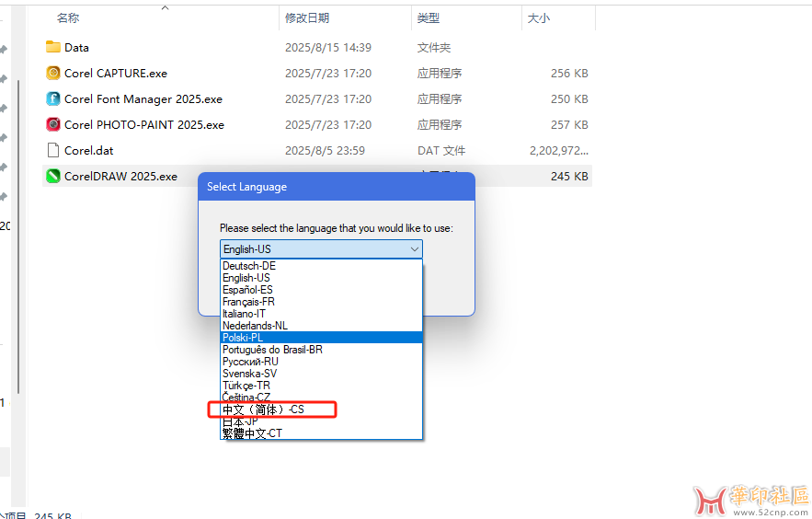The width and height of the screenshot is (812, 519).
Task: Open the English-US language dropdown
Action: [321, 249]
